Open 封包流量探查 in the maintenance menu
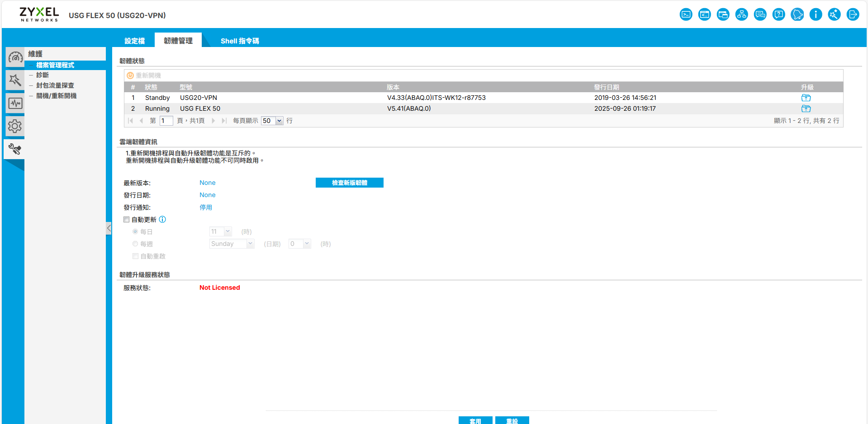The height and width of the screenshot is (424, 868). click(55, 85)
